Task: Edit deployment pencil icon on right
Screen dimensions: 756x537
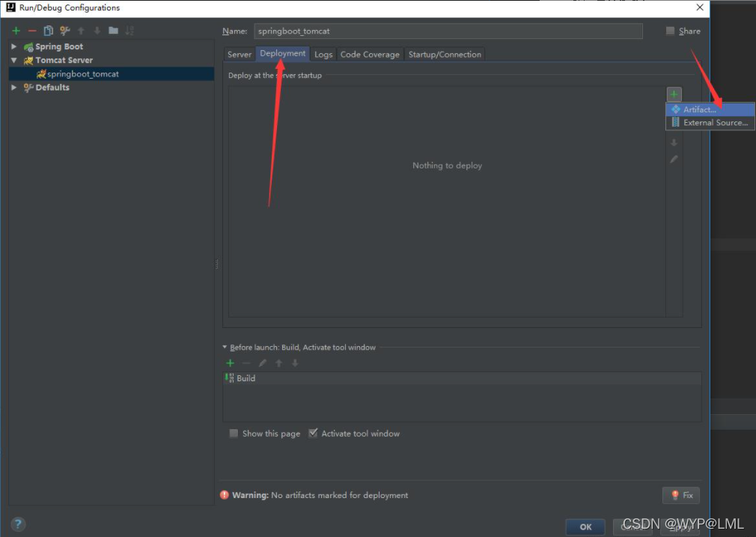Action: 674,159
